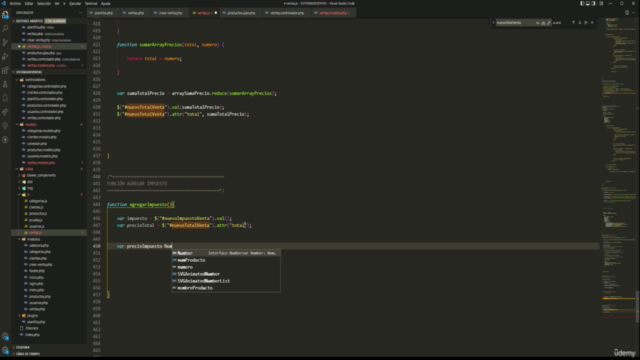Click the VS Code logo in the title bar
Screen dimensions: 640x360
[4, 3]
